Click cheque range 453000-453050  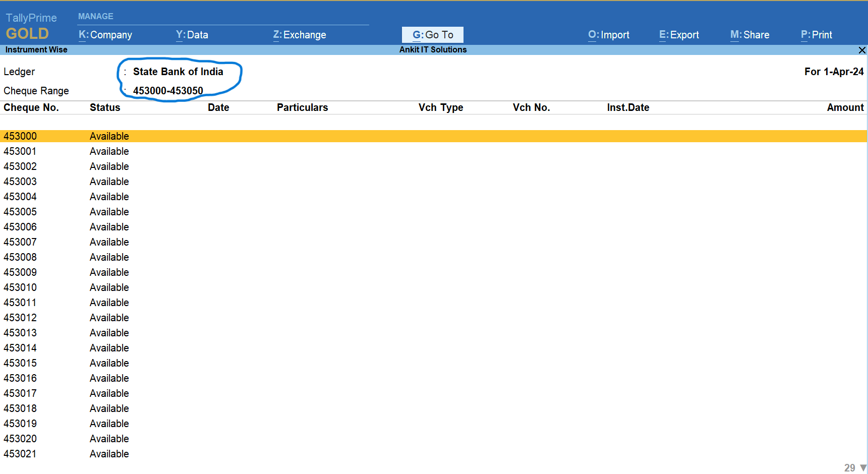(168, 91)
